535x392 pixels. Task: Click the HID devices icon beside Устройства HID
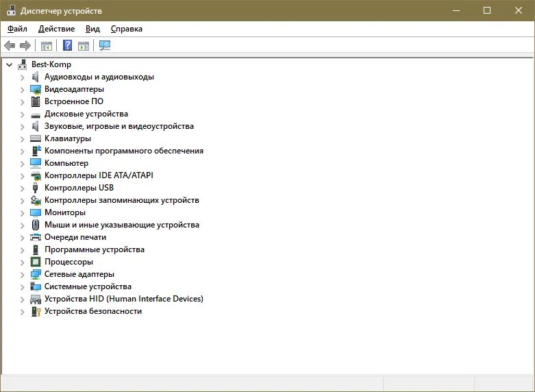pyautogui.click(x=36, y=299)
